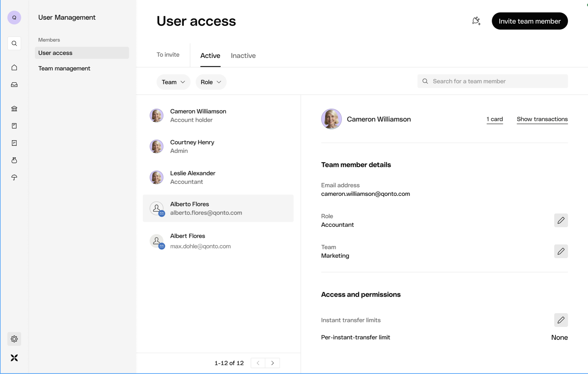Image resolution: width=588 pixels, height=374 pixels.
Task: Click Courtney Henry's avatar
Action: [157, 147]
